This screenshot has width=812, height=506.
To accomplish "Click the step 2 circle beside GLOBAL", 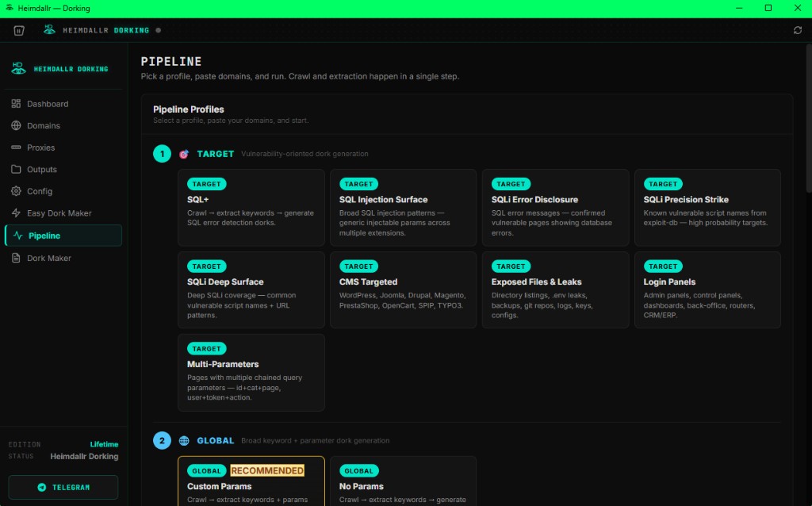I will [162, 441].
